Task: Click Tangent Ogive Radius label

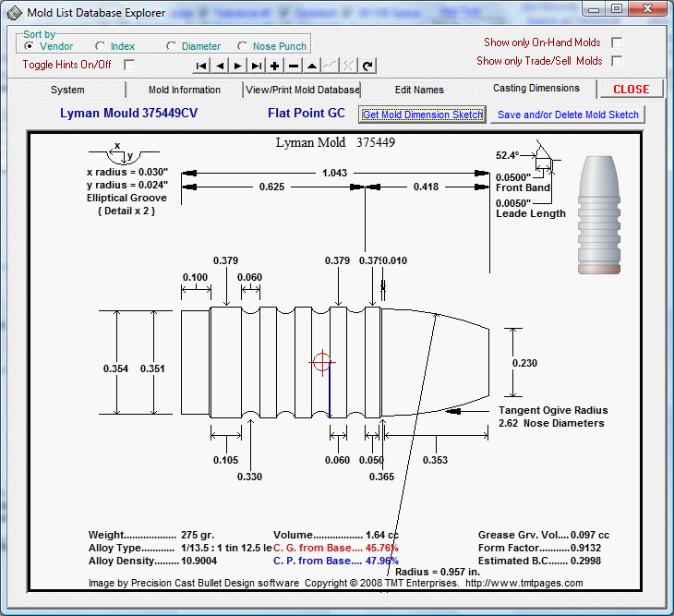Action: tap(553, 410)
